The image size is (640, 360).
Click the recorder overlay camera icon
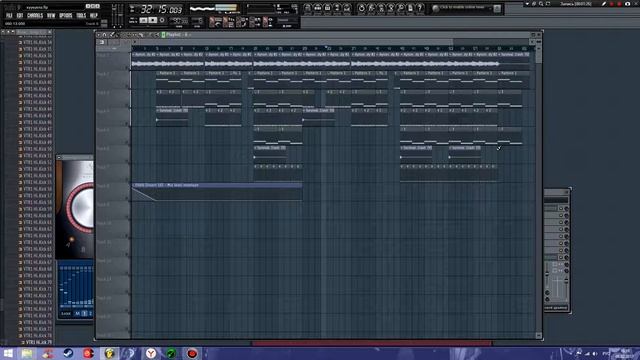[627, 4]
